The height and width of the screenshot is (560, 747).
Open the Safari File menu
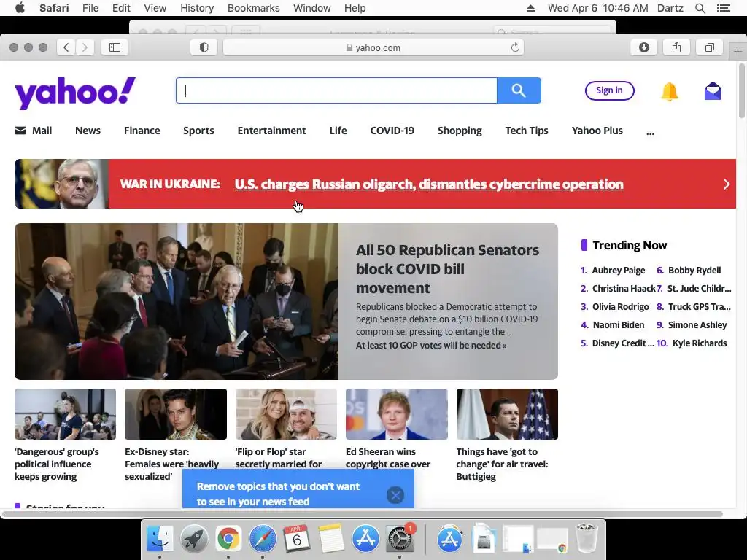[90, 8]
